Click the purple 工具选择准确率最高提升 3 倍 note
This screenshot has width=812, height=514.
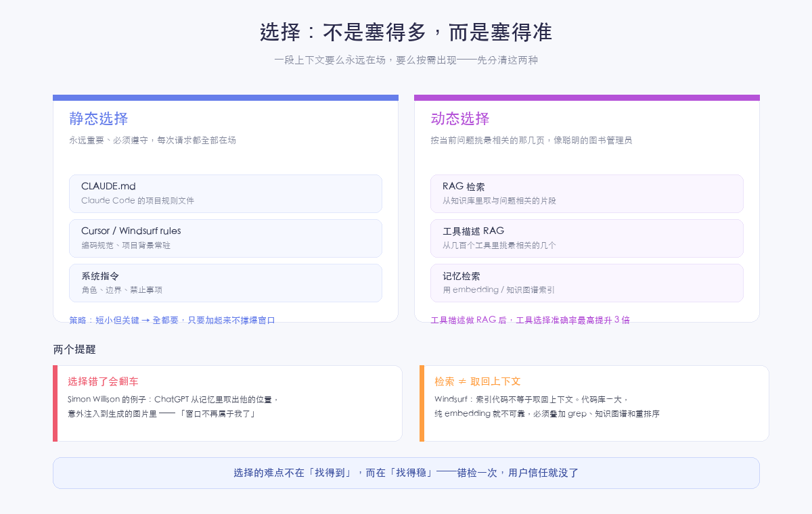coord(530,320)
